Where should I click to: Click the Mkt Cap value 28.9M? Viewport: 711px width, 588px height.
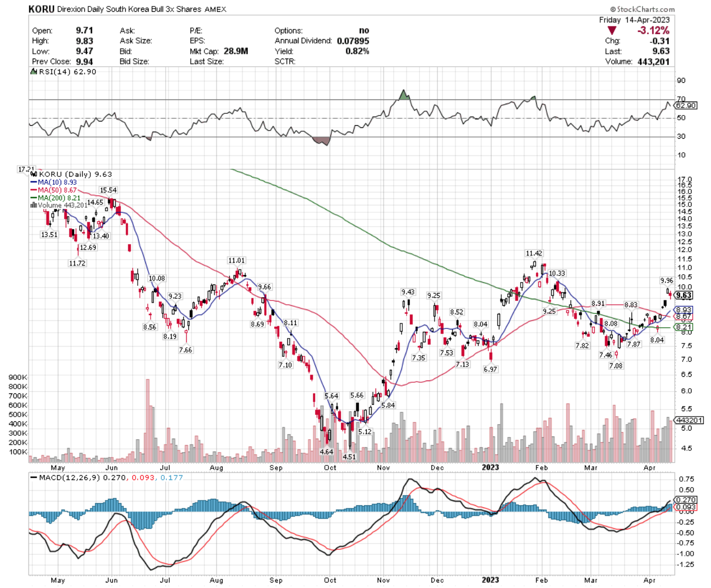234,51
